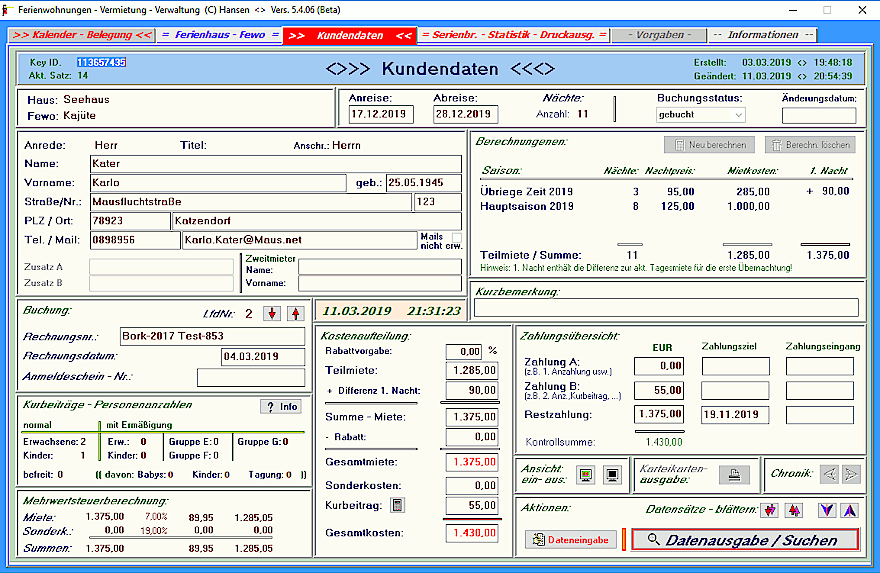880x573 pixels.
Task: Click the Datenausgabe / Suchen button
Action: (x=744, y=540)
